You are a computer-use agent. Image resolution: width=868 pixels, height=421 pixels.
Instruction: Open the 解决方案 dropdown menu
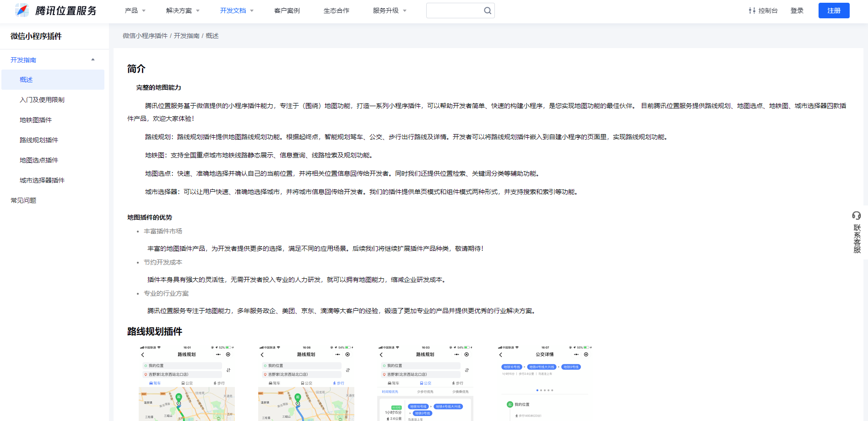pos(183,11)
